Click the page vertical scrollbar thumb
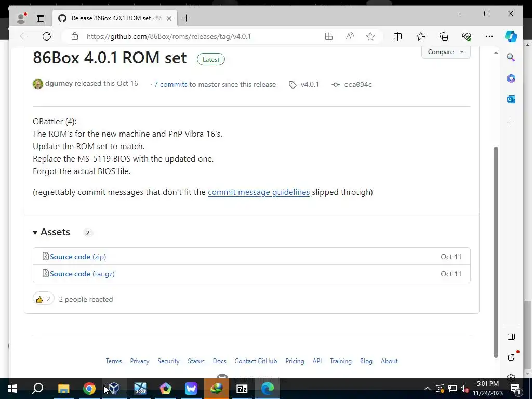This screenshot has width=532, height=399. click(x=495, y=252)
